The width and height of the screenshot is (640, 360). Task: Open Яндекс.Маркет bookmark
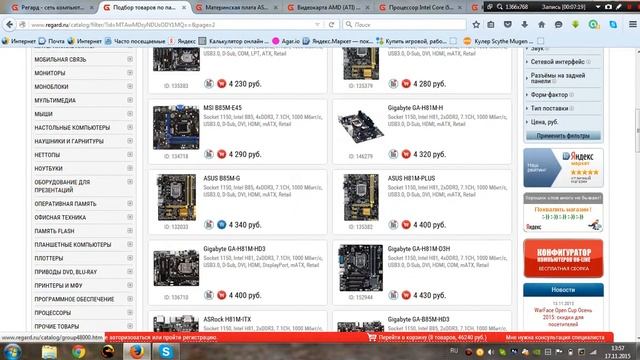pyautogui.click(x=337, y=41)
